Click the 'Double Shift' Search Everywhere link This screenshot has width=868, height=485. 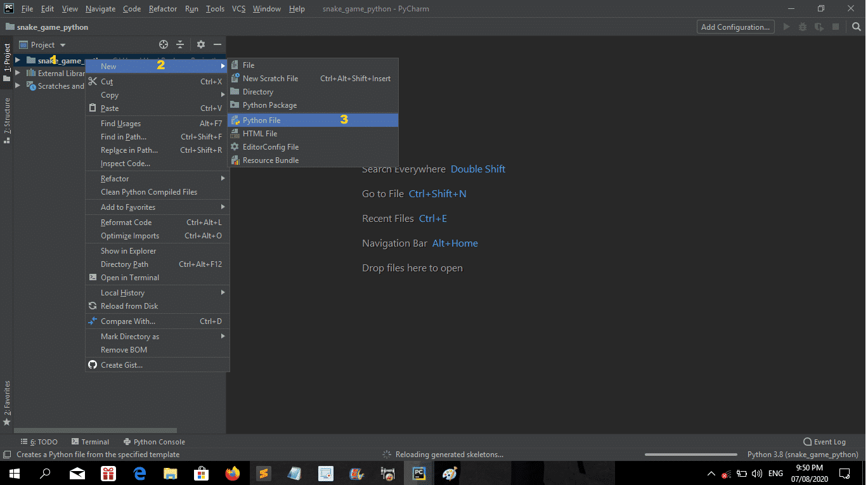coord(477,169)
